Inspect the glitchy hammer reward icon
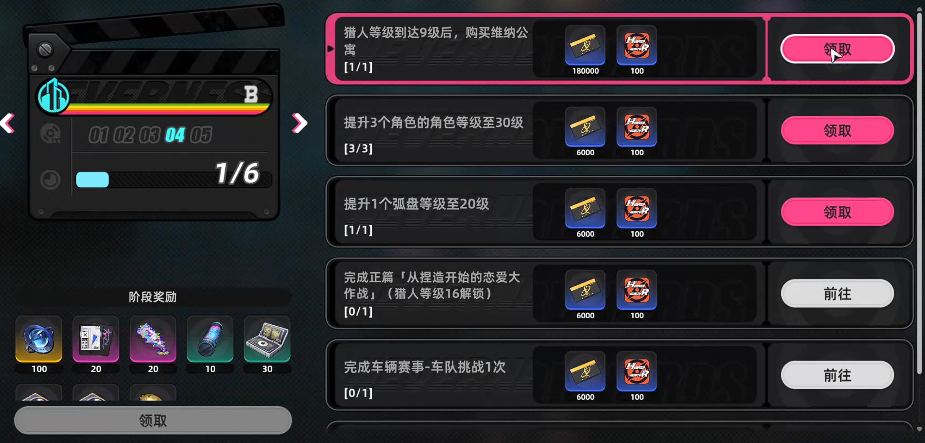 (153, 339)
